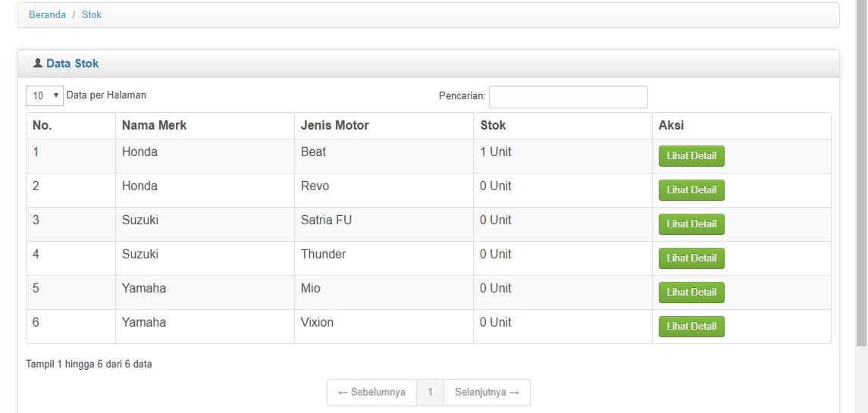The height and width of the screenshot is (413, 868).
Task: Show details of Suzuki Thunder
Action: pyautogui.click(x=691, y=258)
